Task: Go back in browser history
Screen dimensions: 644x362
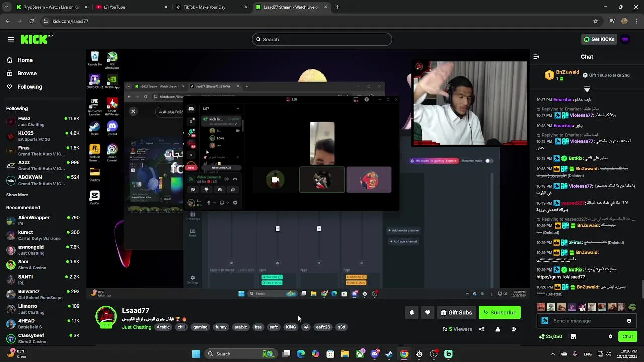Action: pyautogui.click(x=7, y=21)
